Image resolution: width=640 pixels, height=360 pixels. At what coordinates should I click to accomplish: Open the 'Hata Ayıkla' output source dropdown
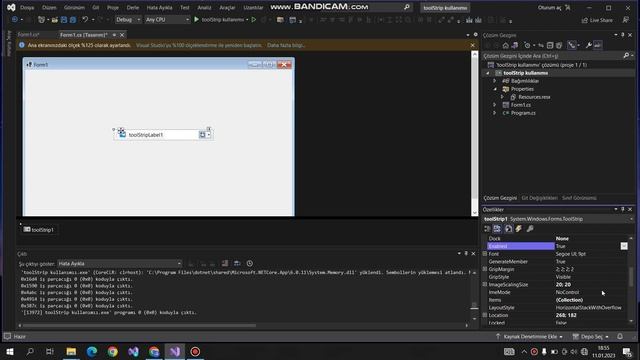click(x=120, y=264)
